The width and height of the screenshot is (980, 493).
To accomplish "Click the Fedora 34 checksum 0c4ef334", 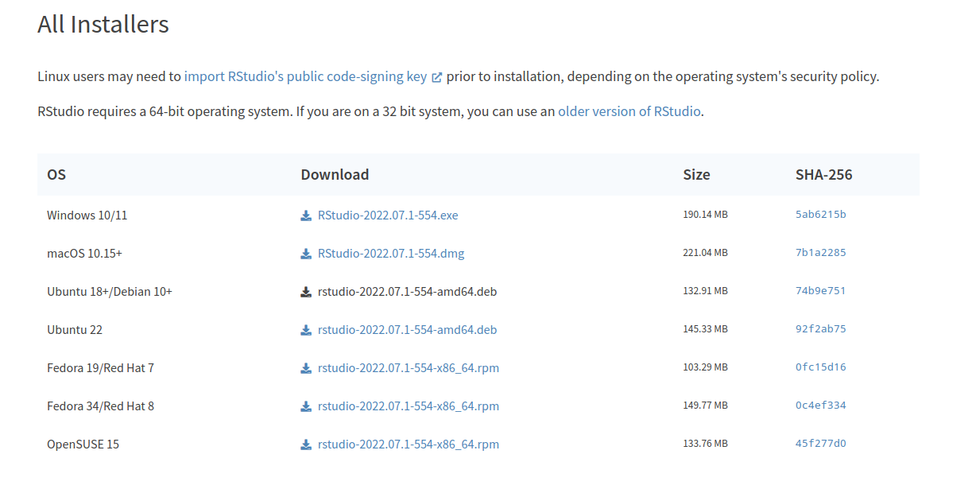I will (x=820, y=406).
